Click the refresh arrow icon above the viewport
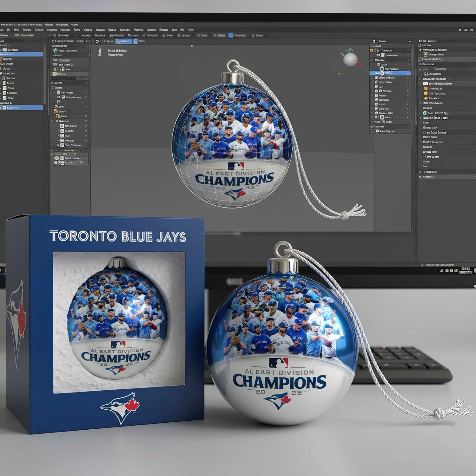The image size is (476, 476). 97,41
